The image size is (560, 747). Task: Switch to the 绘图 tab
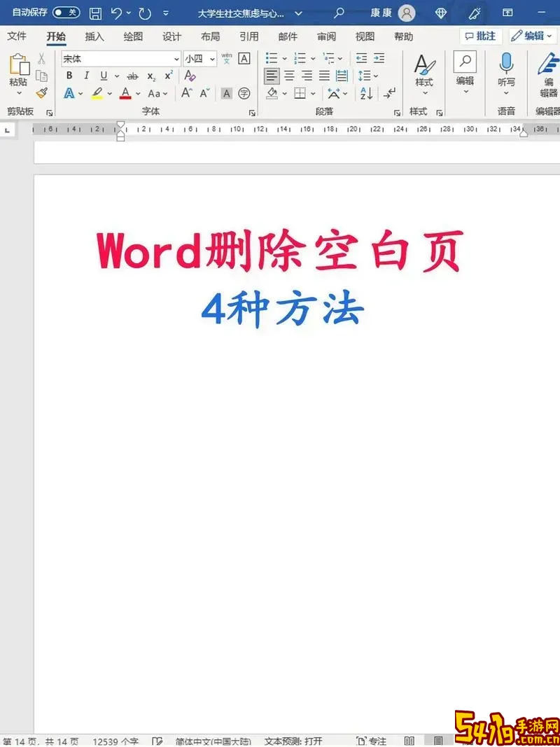tap(133, 36)
